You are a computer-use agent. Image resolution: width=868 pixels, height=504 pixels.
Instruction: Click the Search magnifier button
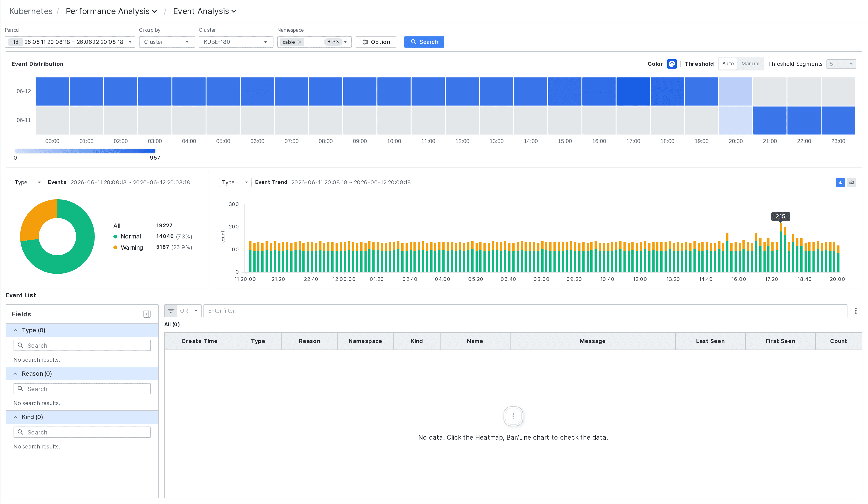click(x=424, y=42)
